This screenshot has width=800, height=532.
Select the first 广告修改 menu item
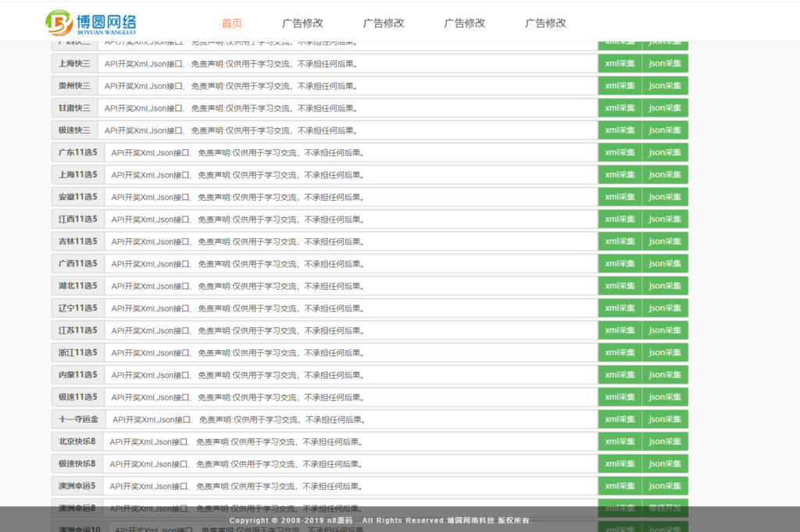pyautogui.click(x=302, y=23)
